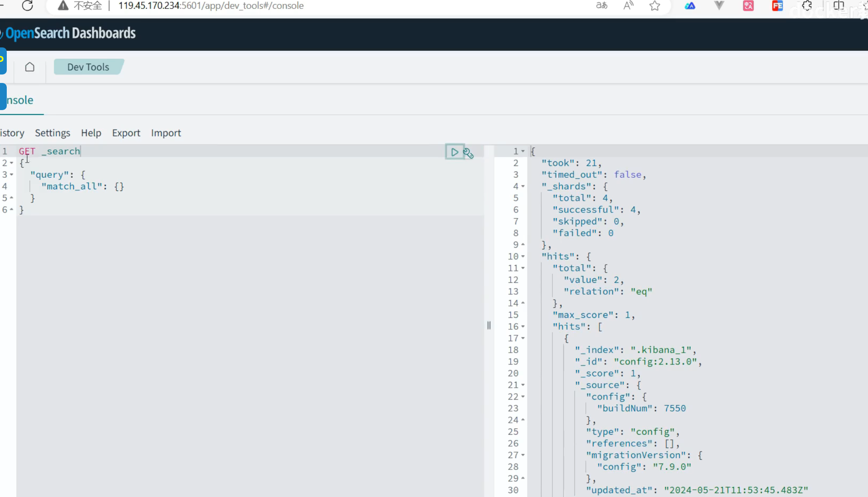Open the wrench request options icon
Image resolution: width=868 pixels, height=497 pixels.
468,153
